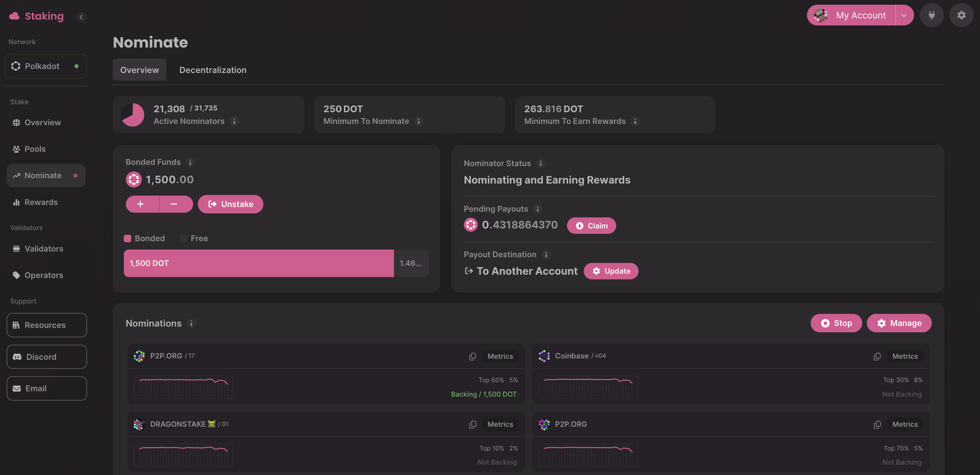Open the settings gear icon
This screenshot has height=475, width=980.
(x=961, y=15)
